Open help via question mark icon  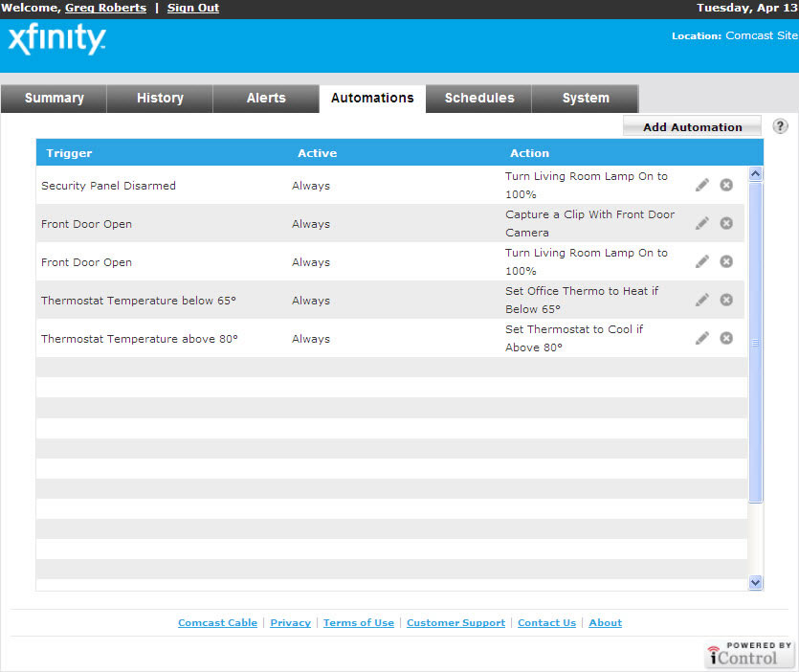[780, 126]
